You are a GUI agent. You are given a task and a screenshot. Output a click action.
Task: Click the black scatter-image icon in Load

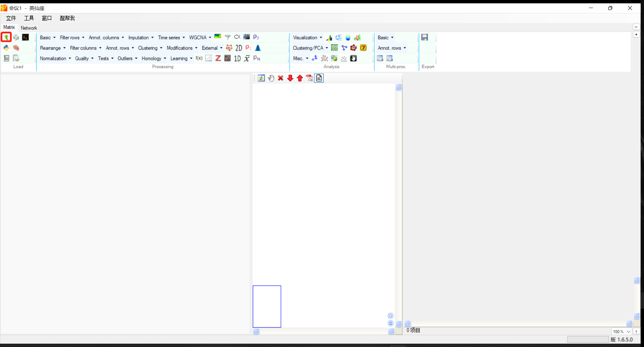point(25,37)
